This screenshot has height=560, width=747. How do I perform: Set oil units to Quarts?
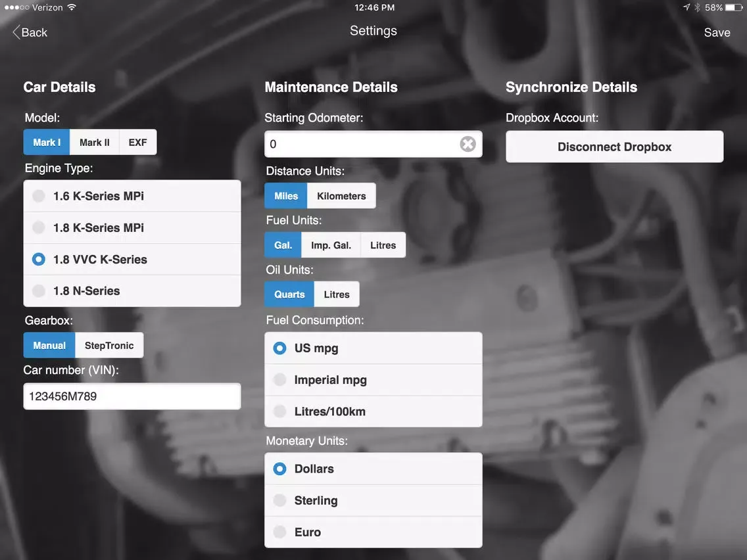[289, 294]
